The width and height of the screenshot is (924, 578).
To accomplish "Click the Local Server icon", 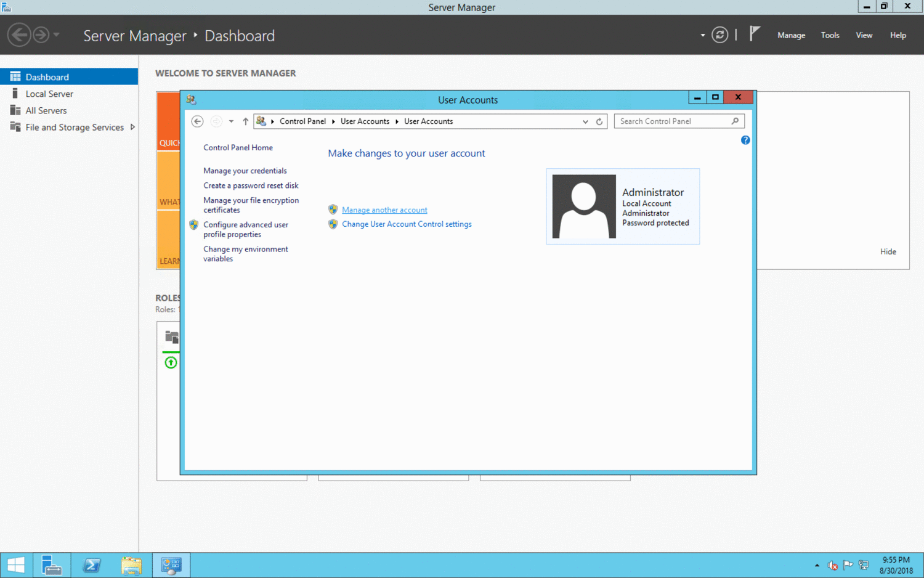I will [x=15, y=93].
